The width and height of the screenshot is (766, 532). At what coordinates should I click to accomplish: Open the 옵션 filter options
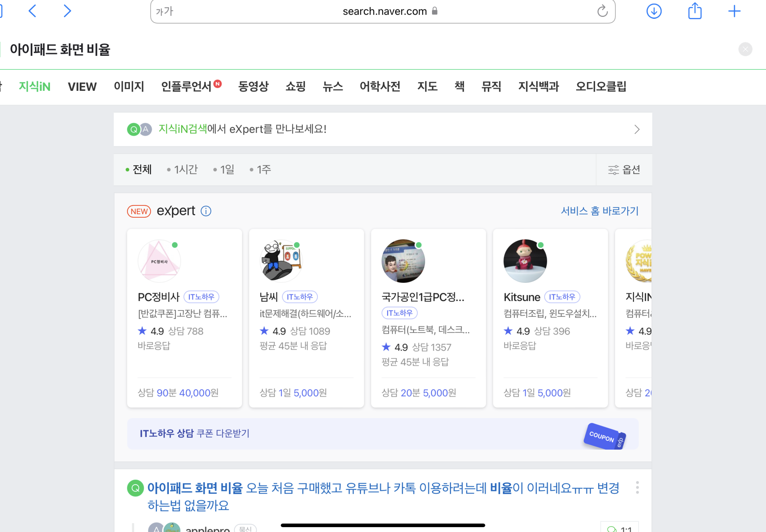[x=624, y=170]
